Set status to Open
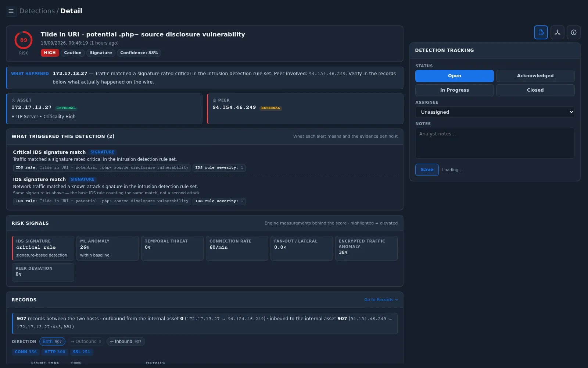 [455, 76]
